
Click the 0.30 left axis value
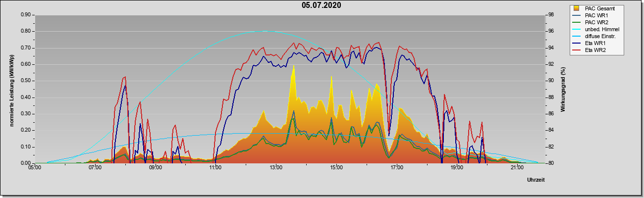coord(26,114)
